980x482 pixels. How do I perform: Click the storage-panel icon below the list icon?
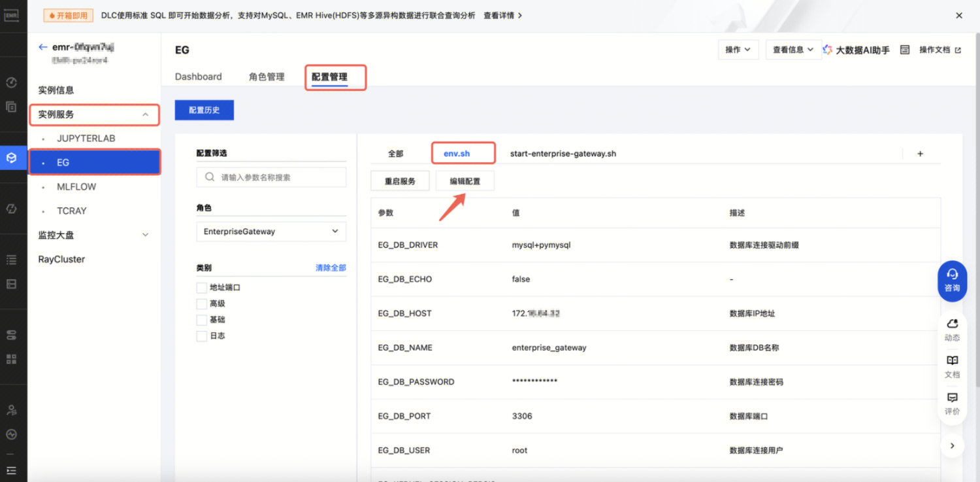coord(11,284)
